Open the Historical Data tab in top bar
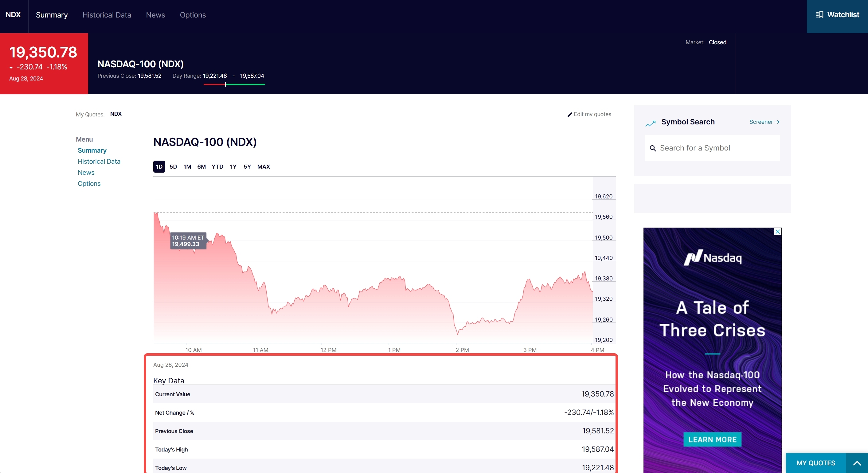Screen dimensions: 868x473 107,15
